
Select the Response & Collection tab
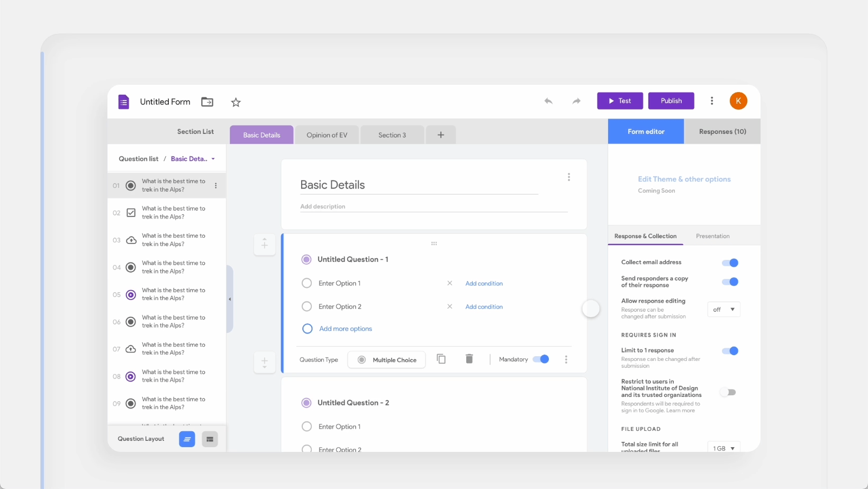click(x=645, y=236)
